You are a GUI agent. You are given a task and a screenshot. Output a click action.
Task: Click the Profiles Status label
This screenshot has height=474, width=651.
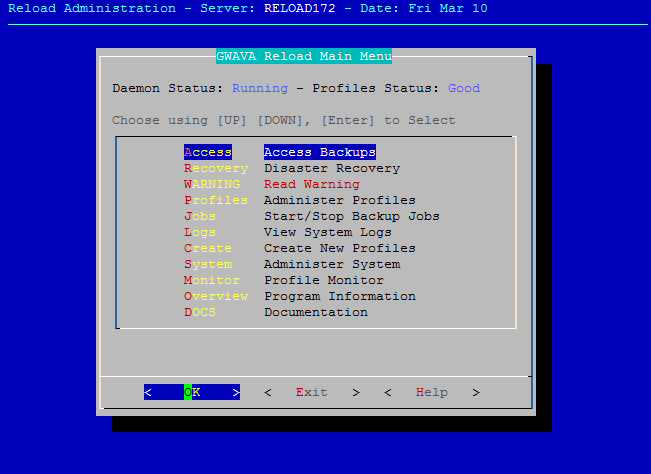pyautogui.click(x=376, y=88)
